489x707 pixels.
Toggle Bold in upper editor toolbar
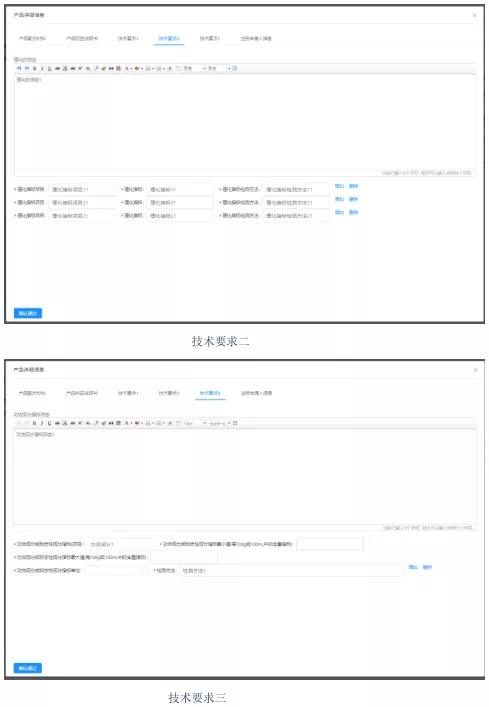(x=34, y=69)
